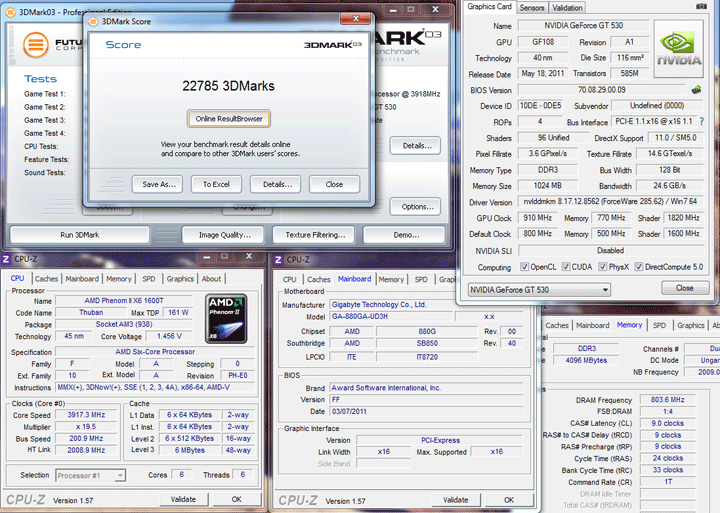Open Image Quality... settings

[225, 235]
